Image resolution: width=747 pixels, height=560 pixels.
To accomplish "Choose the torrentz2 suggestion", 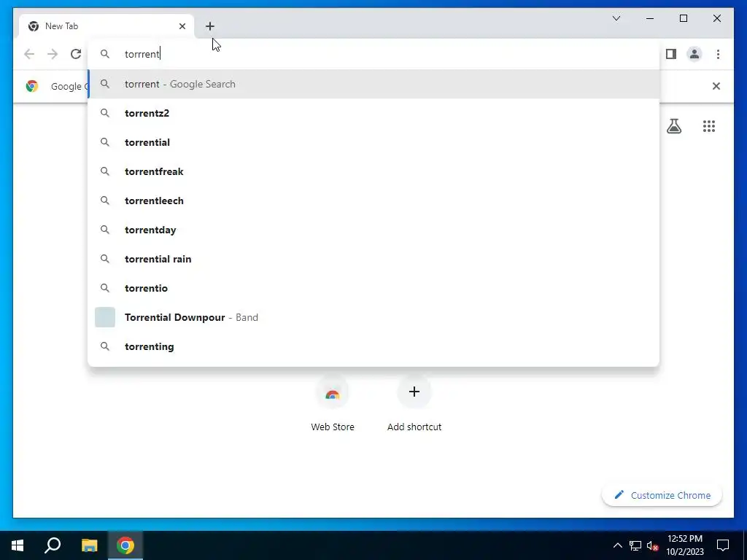I will 373,113.
